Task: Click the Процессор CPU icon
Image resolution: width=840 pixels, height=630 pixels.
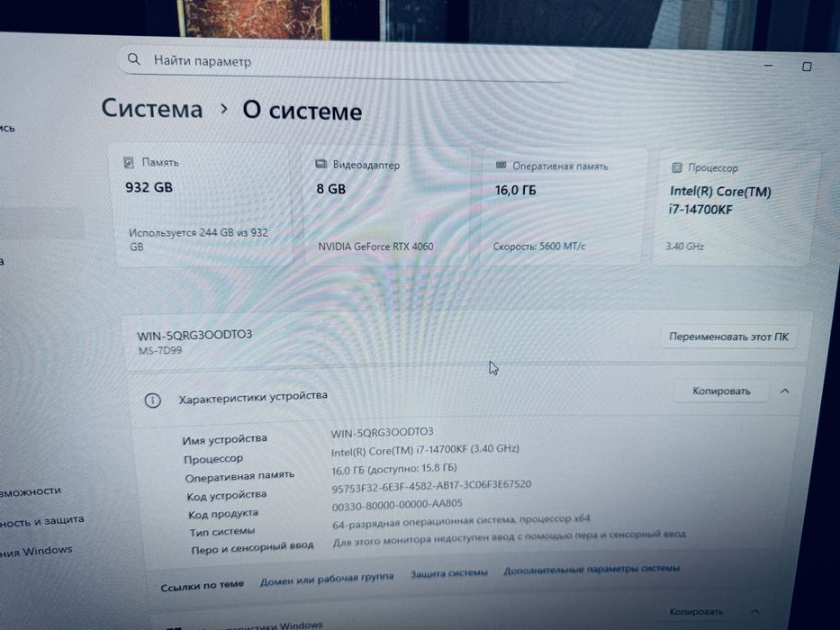Action: (x=677, y=167)
